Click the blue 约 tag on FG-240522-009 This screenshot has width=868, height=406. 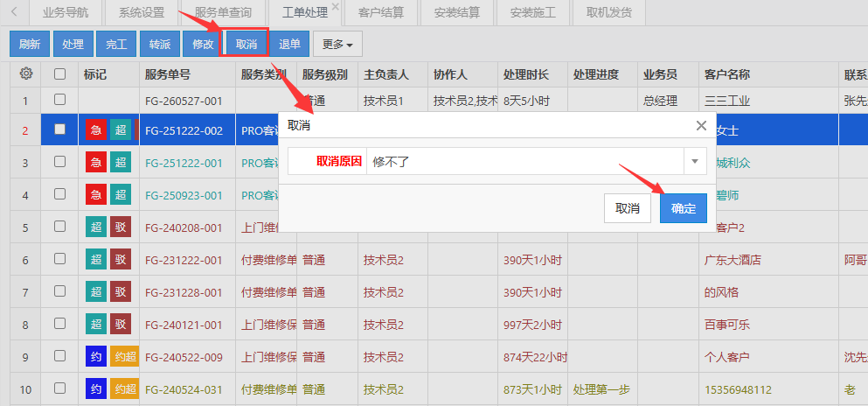(96, 357)
